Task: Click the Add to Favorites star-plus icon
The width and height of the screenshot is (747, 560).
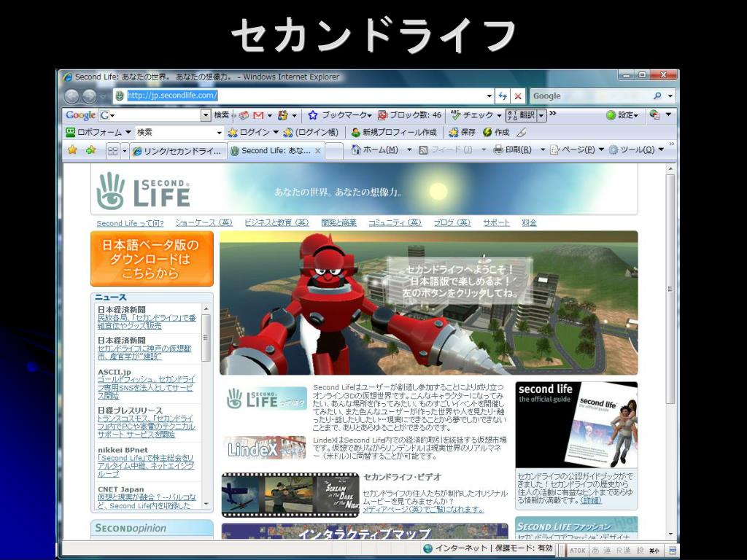Action: (x=90, y=150)
